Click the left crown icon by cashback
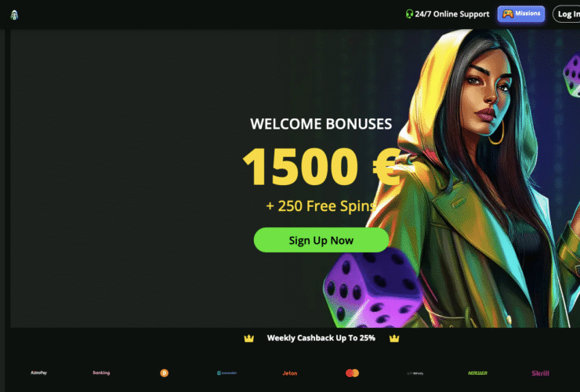The height and width of the screenshot is (392, 580). pos(249,338)
